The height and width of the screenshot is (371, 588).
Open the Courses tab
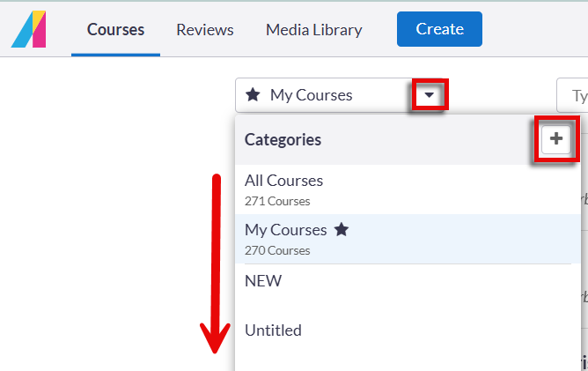tap(115, 30)
